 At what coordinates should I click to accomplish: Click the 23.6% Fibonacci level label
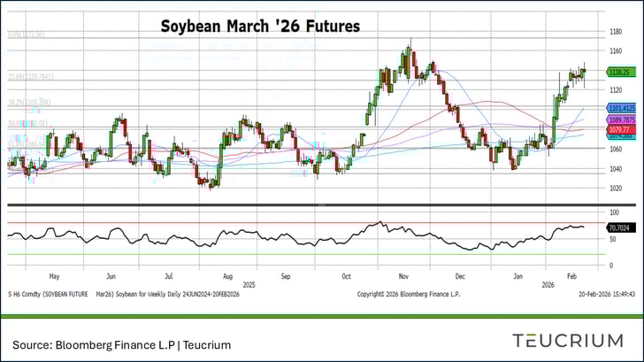27,77
